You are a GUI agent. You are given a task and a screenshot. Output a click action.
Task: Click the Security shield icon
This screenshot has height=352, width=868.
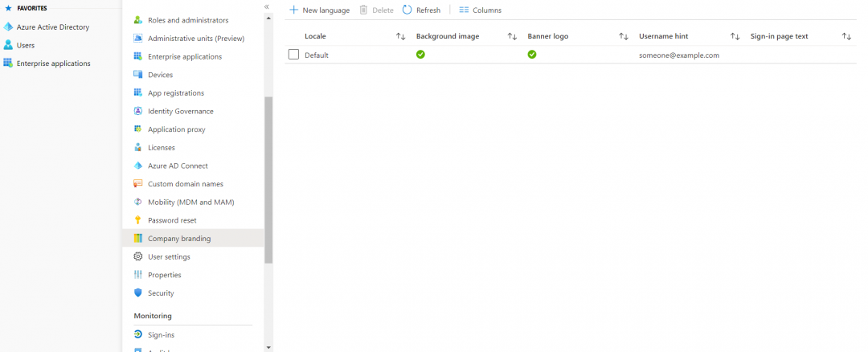(138, 293)
